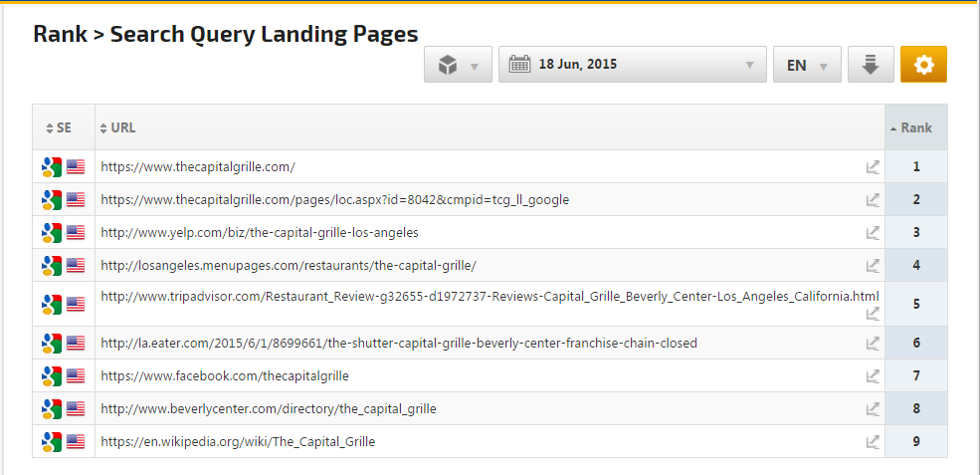Click Google icon in menupages.com row
The height and width of the screenshot is (475, 980).
[x=52, y=265]
